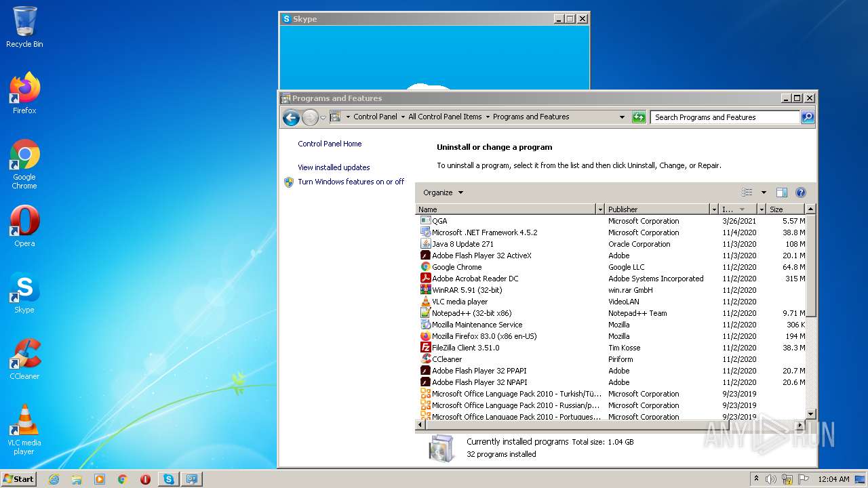Screen dimensions: 868x488
Task: Sort by the Size column header
Action: point(785,209)
